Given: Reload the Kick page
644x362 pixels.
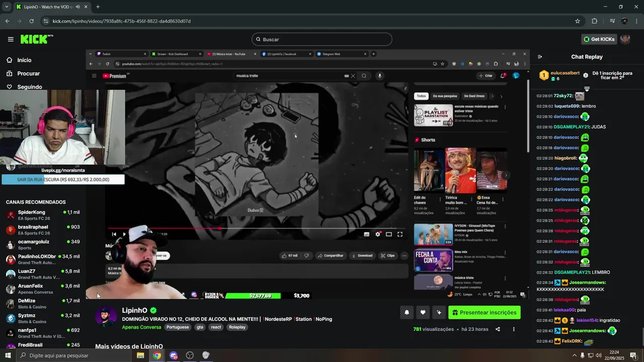Looking at the screenshot, I should (31, 21).
